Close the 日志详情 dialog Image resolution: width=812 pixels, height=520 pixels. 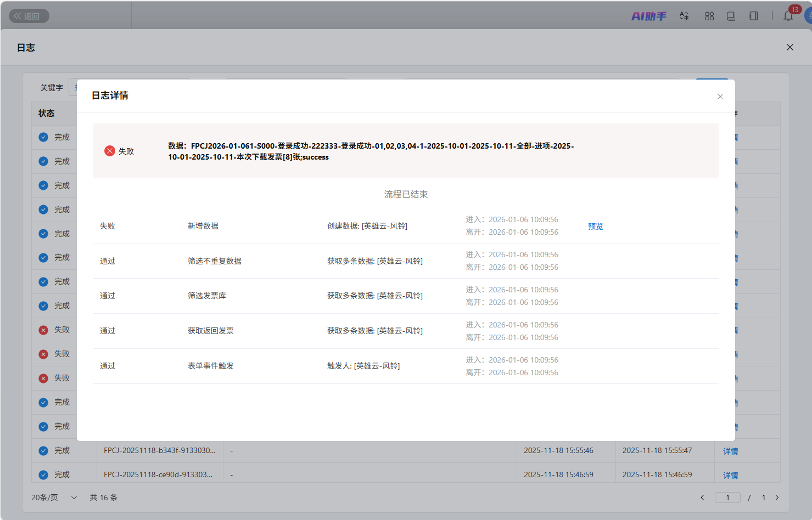point(720,97)
